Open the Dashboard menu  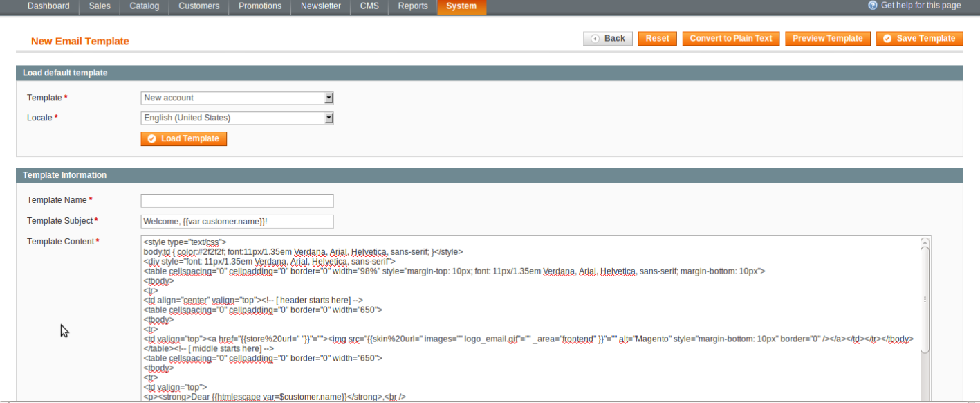pyautogui.click(x=48, y=6)
